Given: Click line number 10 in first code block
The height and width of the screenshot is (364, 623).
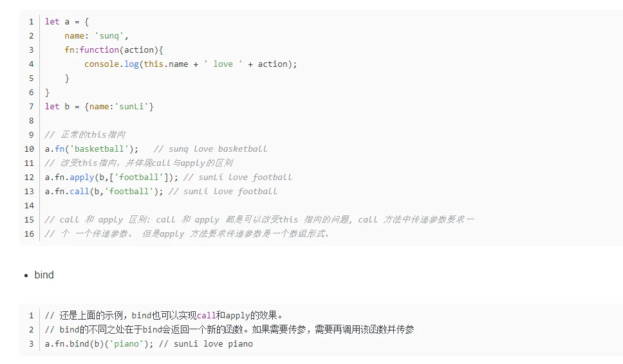Looking at the screenshot, I should [29, 149].
